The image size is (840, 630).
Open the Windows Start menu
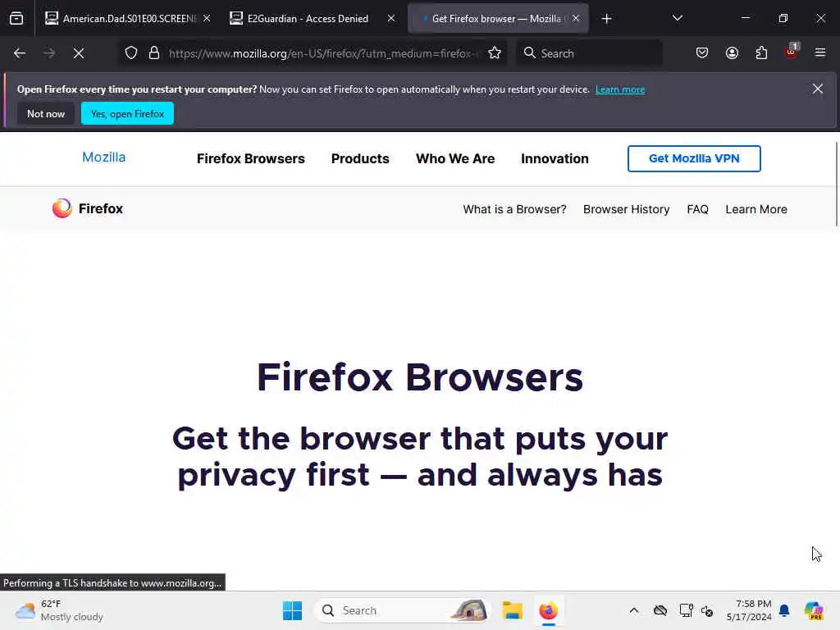[x=293, y=610]
